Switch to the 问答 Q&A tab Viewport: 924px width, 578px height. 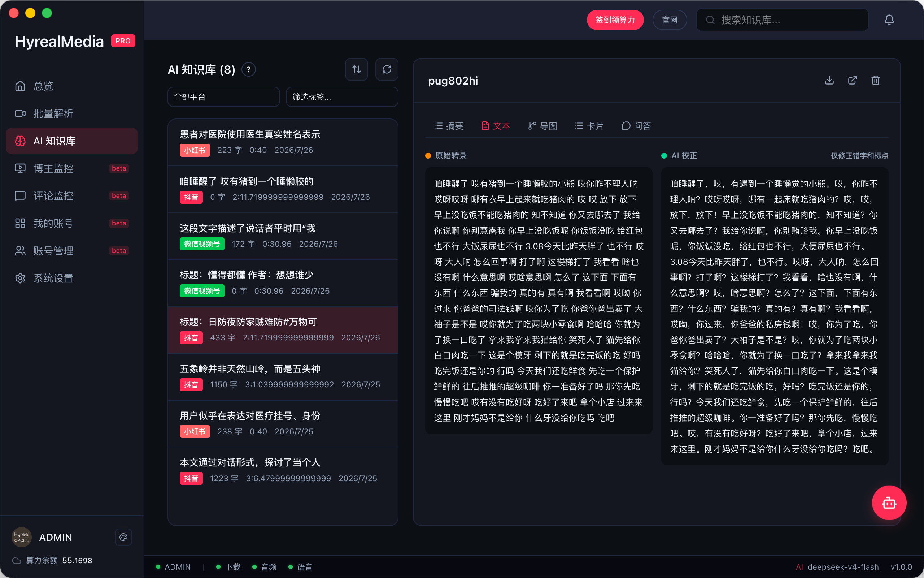(636, 126)
